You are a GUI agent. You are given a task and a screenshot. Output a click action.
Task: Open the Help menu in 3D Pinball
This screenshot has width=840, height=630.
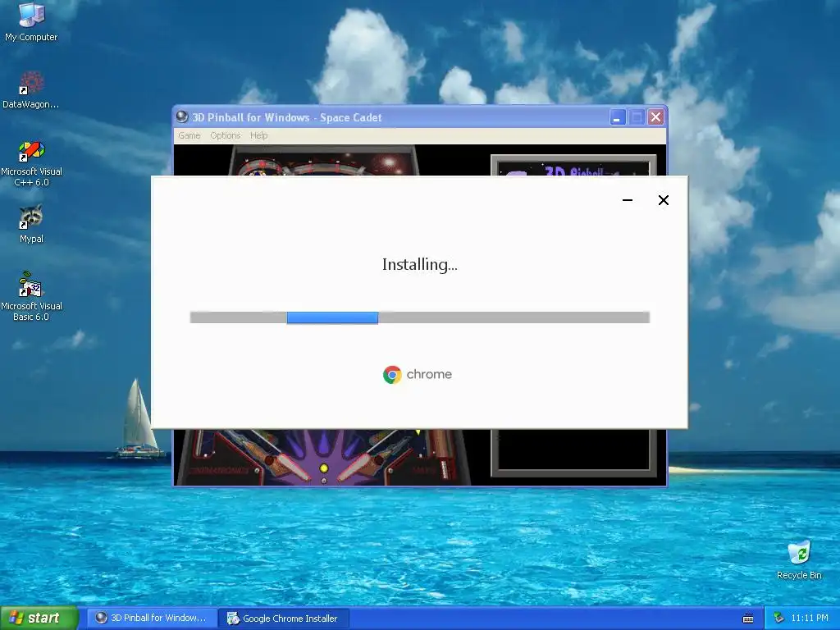(258, 135)
